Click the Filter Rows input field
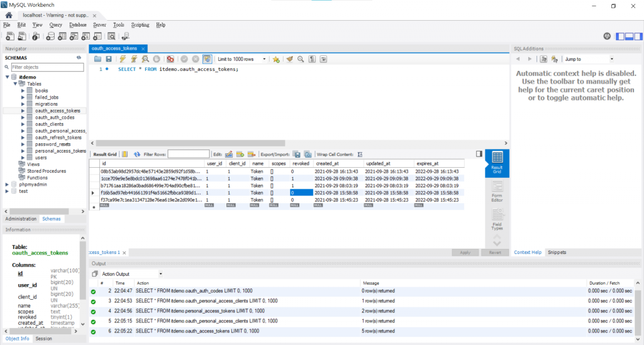 click(x=189, y=154)
